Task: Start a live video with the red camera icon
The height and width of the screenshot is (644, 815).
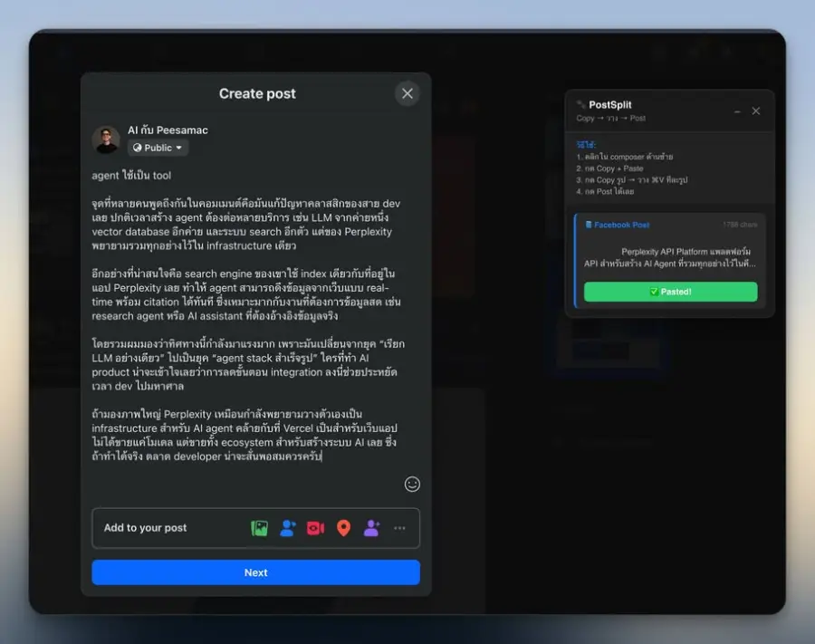Action: (x=315, y=528)
